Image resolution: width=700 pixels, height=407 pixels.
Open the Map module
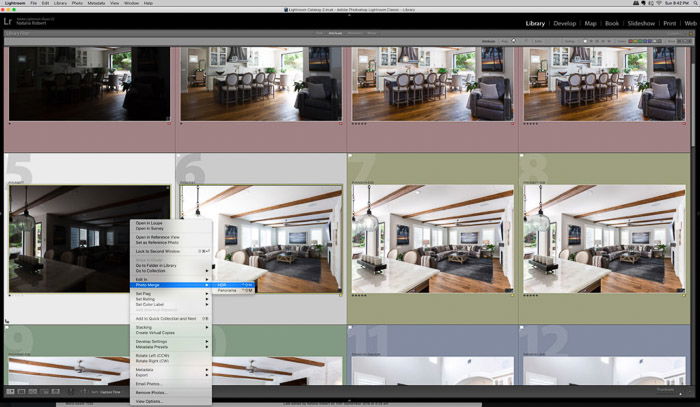point(591,23)
